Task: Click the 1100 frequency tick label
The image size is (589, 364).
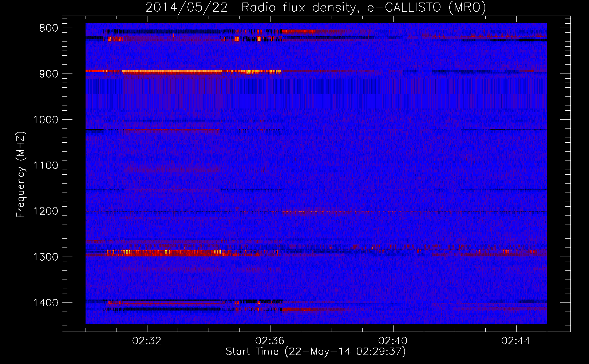Action: click(x=46, y=166)
